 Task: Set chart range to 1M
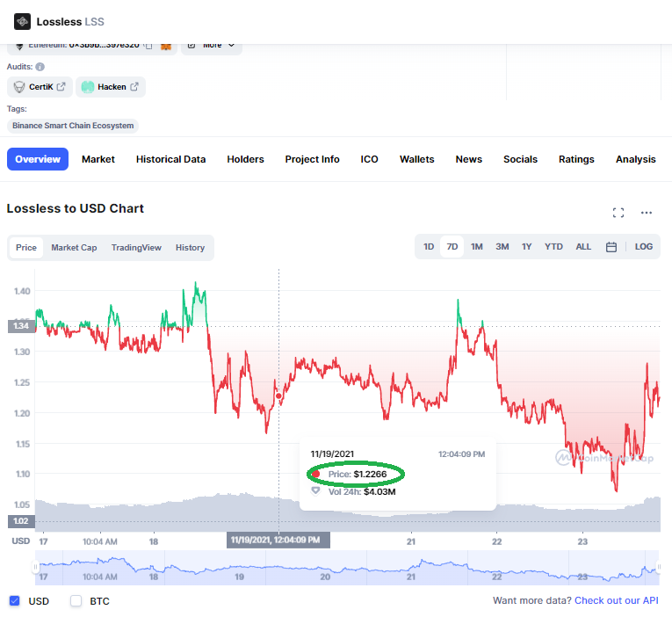click(477, 247)
